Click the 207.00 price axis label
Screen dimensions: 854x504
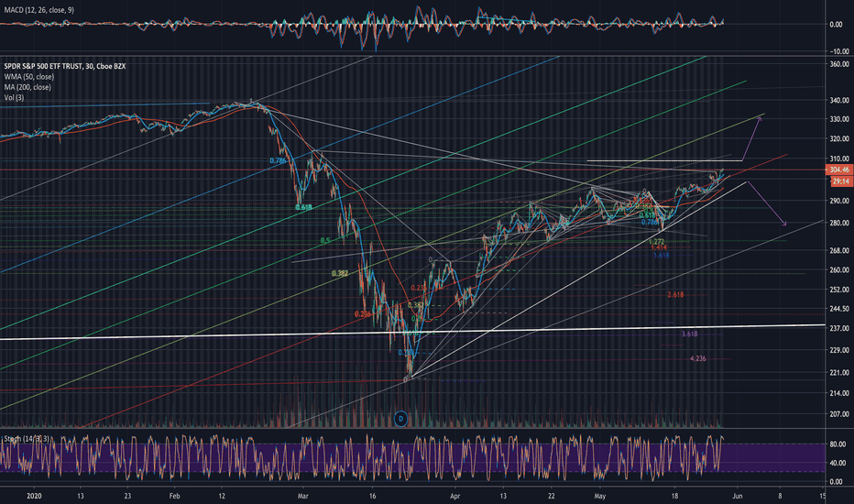click(x=839, y=414)
